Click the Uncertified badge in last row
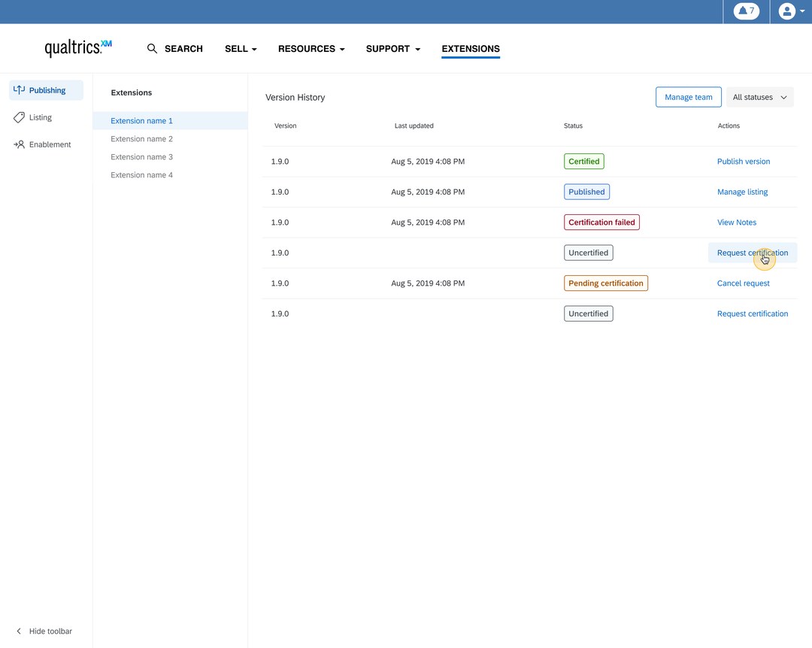The width and height of the screenshot is (812, 648). click(x=588, y=314)
